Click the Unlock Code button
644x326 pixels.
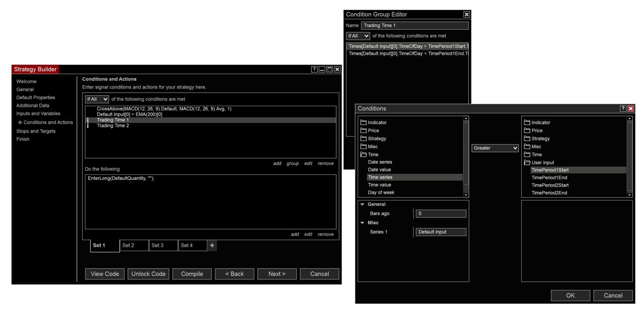[148, 274]
